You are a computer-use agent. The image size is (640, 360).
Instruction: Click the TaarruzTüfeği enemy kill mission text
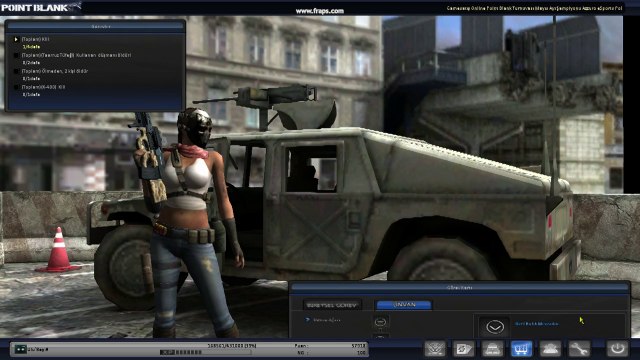(76, 55)
